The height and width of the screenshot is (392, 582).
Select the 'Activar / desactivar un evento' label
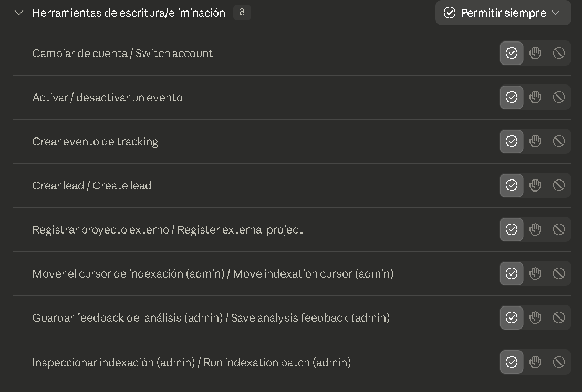107,98
